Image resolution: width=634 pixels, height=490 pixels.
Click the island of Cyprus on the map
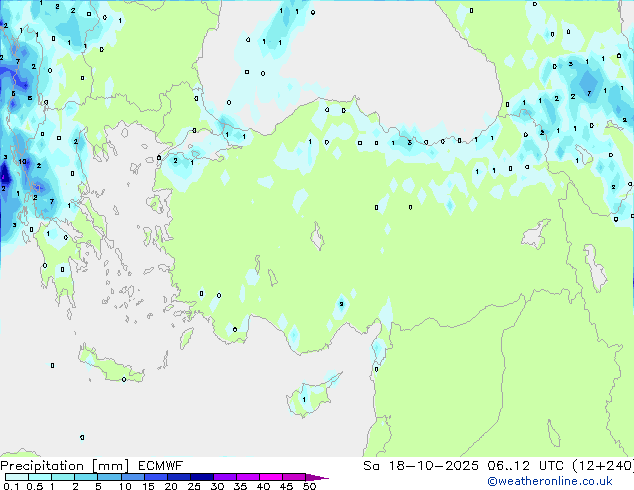point(312,393)
